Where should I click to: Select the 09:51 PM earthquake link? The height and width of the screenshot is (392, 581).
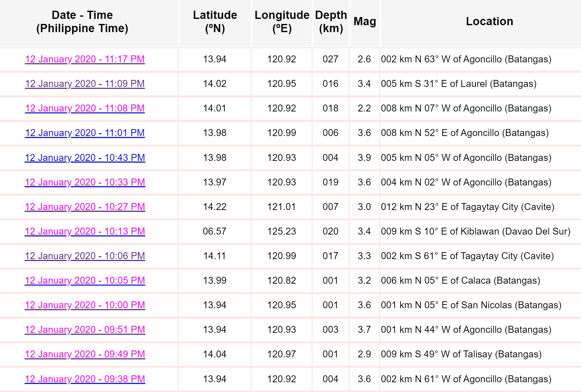click(x=85, y=330)
